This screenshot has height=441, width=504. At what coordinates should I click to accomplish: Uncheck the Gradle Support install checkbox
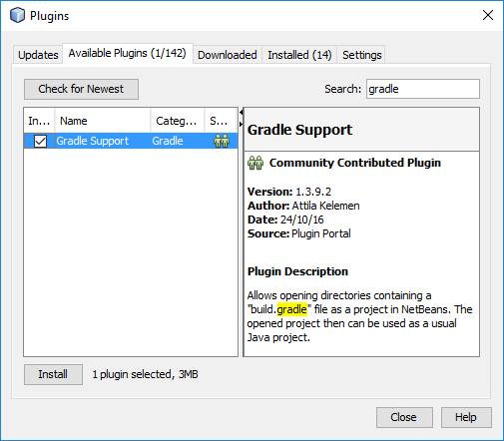click(40, 141)
